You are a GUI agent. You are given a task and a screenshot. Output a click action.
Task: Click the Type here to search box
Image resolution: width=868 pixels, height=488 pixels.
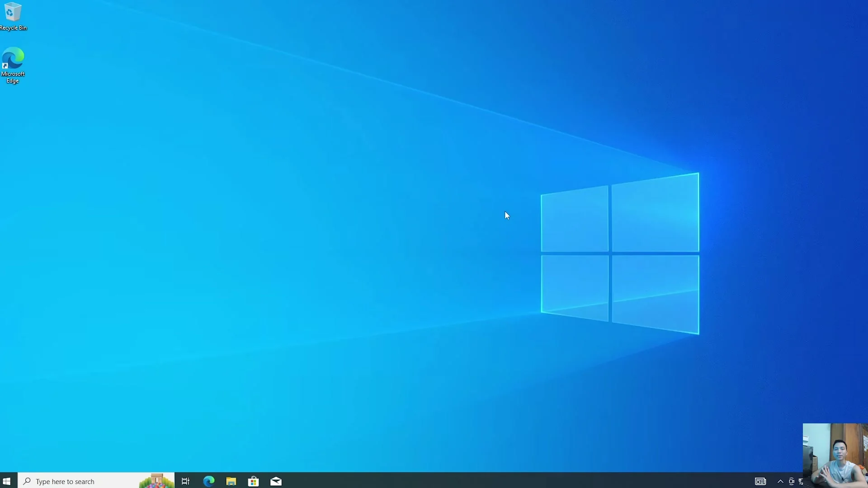tap(96, 481)
